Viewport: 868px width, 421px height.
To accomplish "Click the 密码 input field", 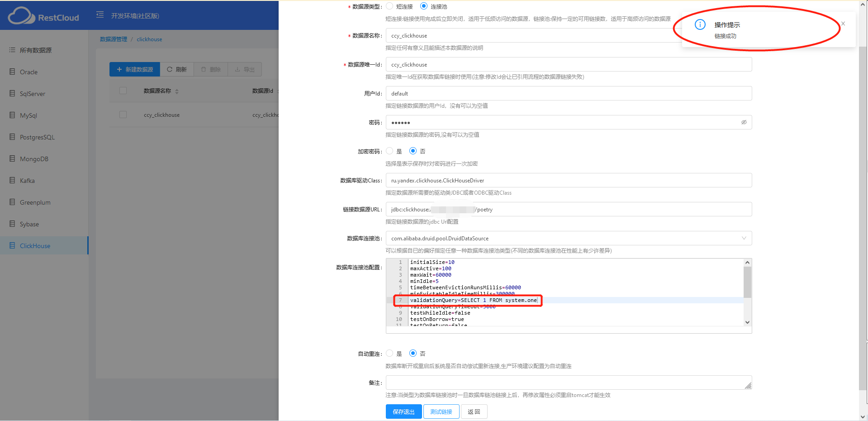I will click(569, 122).
